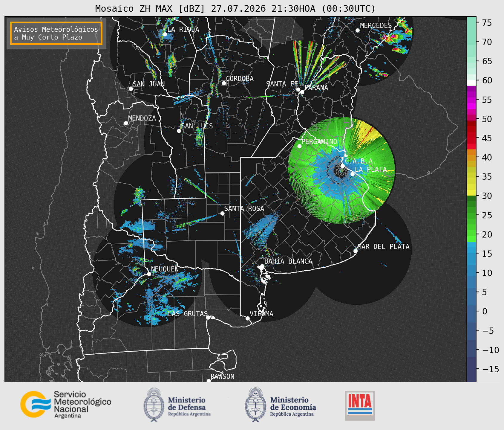Click the INTA logo

click(x=360, y=405)
